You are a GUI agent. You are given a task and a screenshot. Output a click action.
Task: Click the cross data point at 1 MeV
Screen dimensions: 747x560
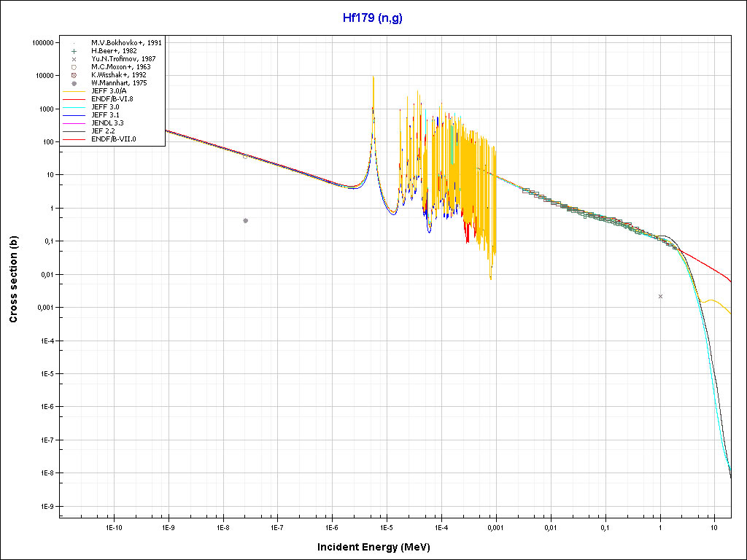[x=660, y=296]
